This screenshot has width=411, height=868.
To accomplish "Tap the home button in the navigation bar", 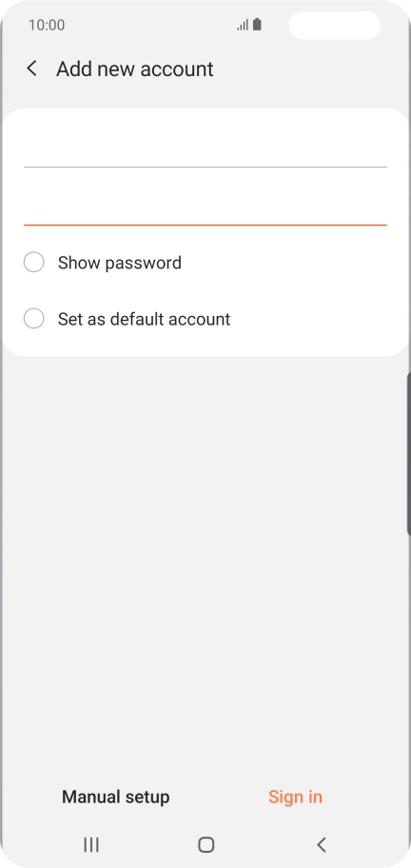I will 205,844.
